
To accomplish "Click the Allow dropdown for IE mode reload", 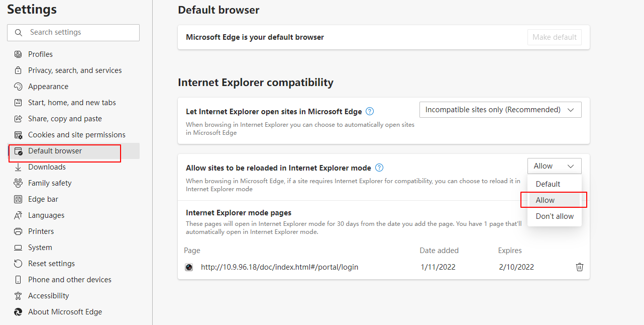I will [x=555, y=166].
